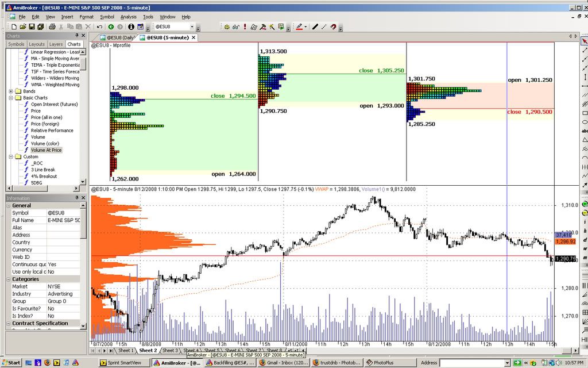The image size is (588, 368).
Task: Select the Rectangle drawing tool
Action: (585, 113)
